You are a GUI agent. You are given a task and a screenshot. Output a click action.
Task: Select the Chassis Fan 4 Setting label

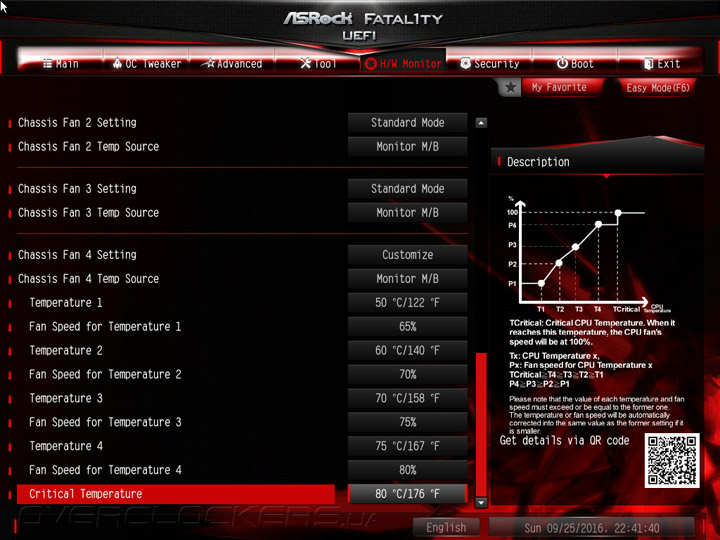(x=77, y=255)
